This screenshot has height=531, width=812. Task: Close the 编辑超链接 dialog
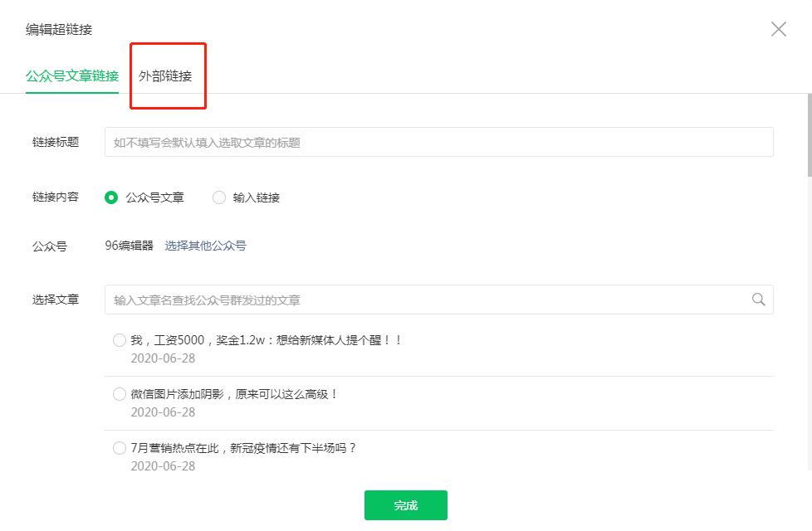click(778, 29)
